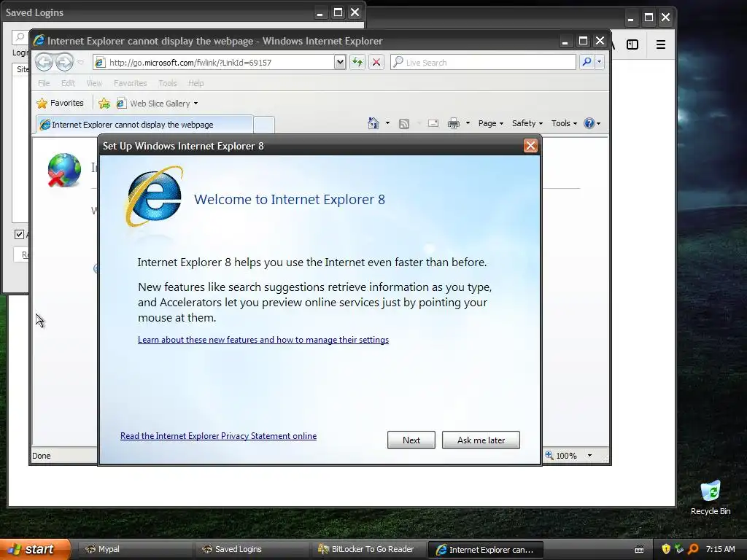Click the network tray icon
The width and height of the screenshot is (747, 560).
(679, 549)
